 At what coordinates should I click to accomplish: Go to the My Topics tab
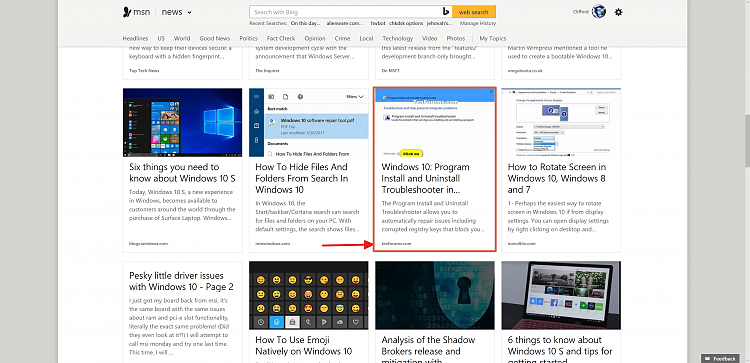click(493, 38)
